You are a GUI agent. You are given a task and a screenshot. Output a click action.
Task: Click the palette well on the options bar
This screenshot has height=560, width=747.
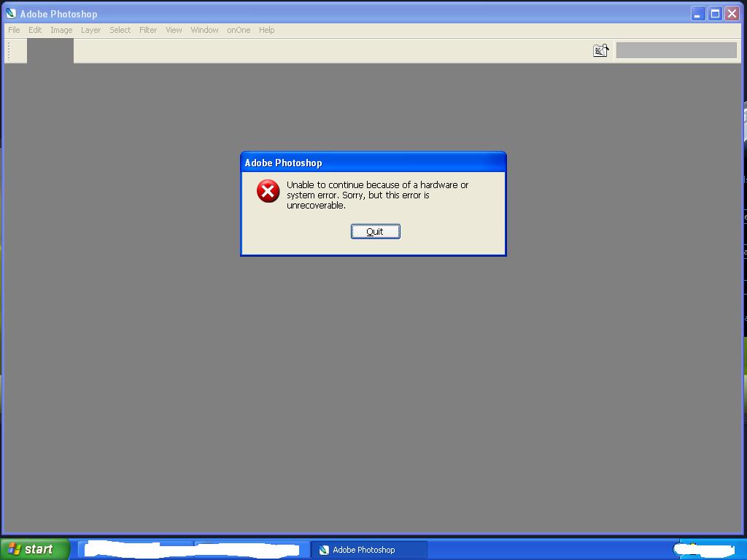(x=676, y=50)
